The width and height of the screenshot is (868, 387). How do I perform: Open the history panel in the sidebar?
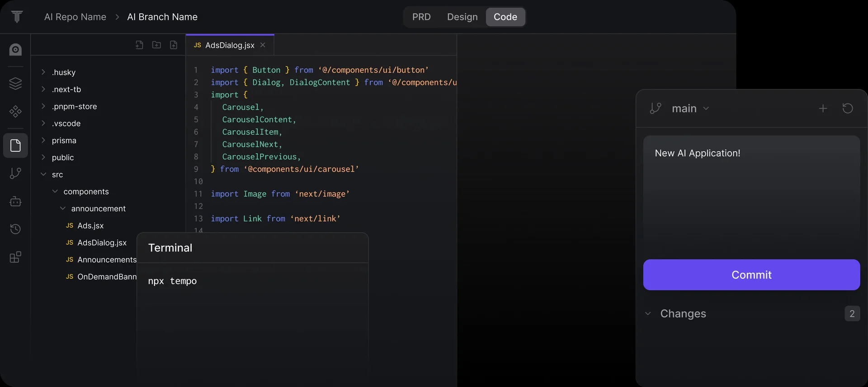pyautogui.click(x=15, y=229)
